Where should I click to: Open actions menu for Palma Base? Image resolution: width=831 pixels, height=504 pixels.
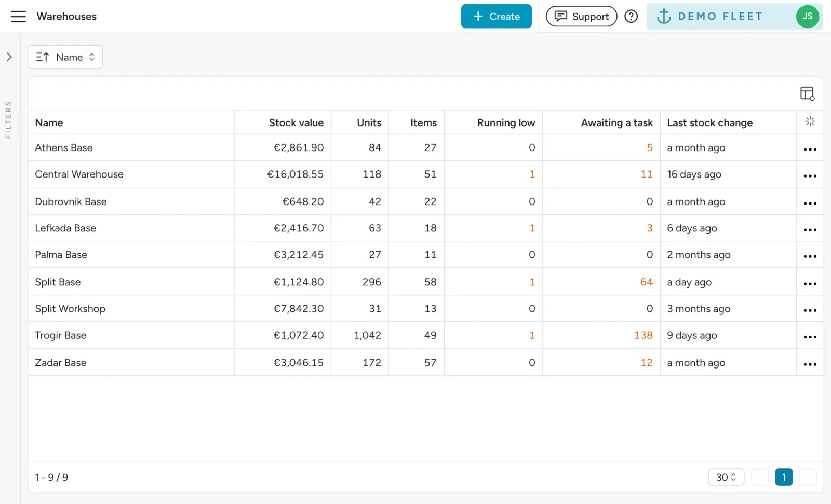(810, 256)
